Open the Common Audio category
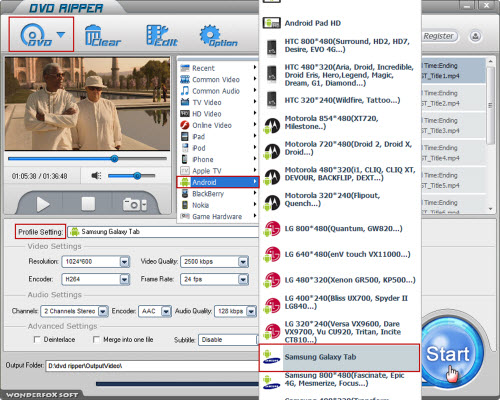The height and width of the screenshot is (400, 500). point(218,91)
